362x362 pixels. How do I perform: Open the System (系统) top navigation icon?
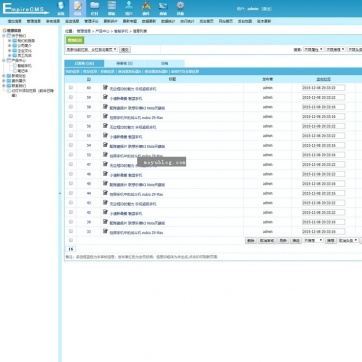(x=61, y=8)
